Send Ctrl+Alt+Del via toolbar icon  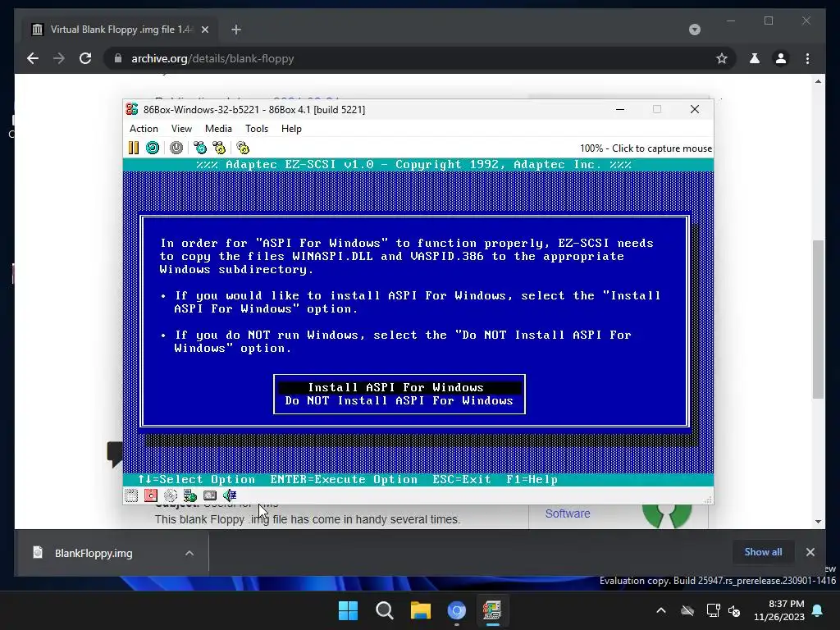[200, 148]
